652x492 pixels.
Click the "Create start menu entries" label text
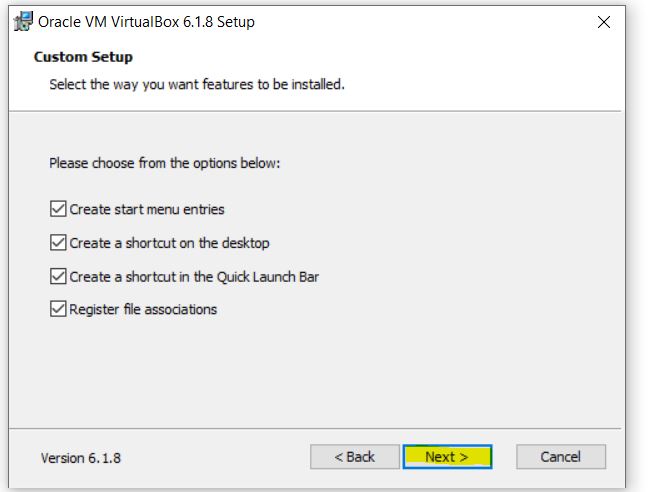coord(147,210)
